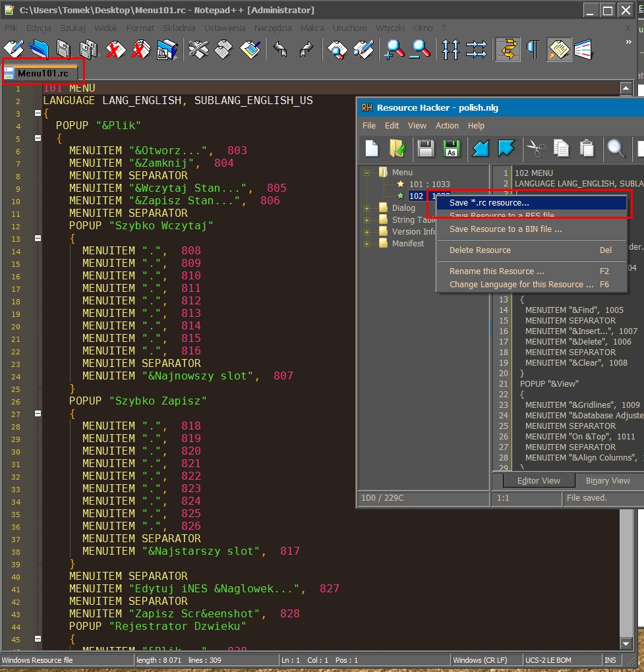Screen dimensions: 644x672
Task: Open the Uruchom menu
Action: pyautogui.click(x=350, y=28)
